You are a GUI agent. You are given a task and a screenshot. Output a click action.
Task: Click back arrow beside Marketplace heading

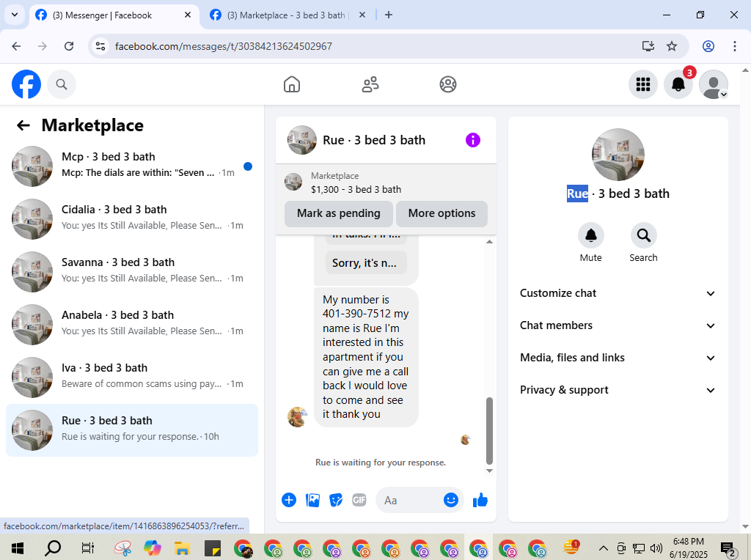coord(23,125)
